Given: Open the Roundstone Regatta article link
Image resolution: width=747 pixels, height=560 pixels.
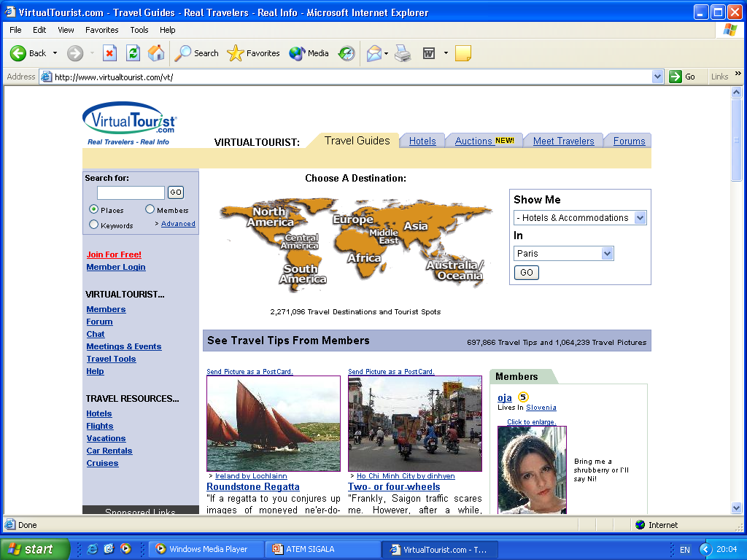Looking at the screenshot, I should pos(253,486).
